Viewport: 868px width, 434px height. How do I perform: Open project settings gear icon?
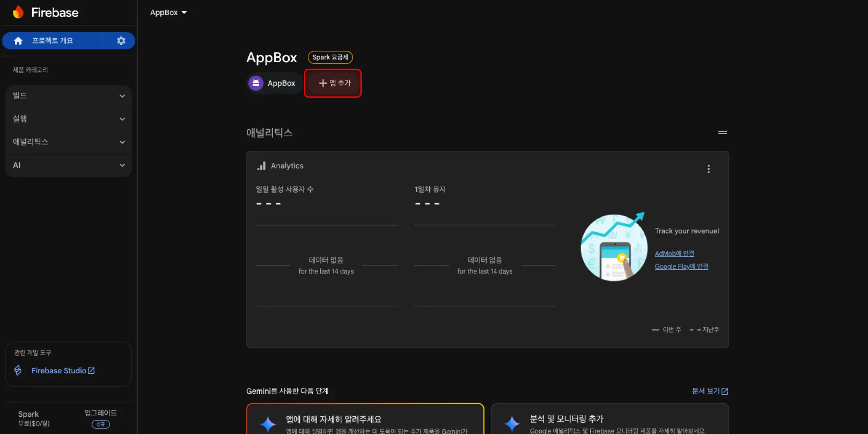121,41
